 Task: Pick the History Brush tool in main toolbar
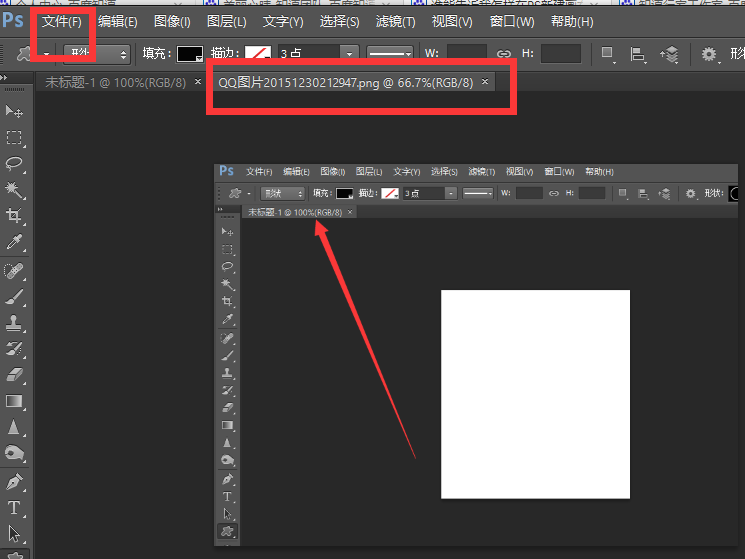(x=14, y=349)
